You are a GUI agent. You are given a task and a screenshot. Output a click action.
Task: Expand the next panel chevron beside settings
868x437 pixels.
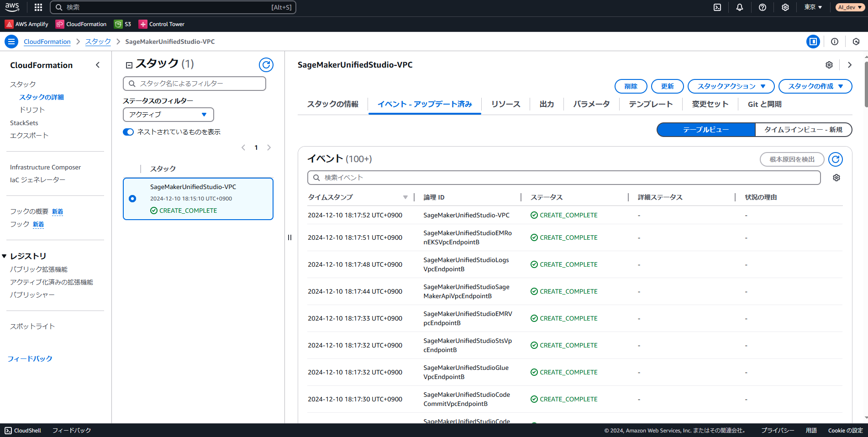point(850,65)
